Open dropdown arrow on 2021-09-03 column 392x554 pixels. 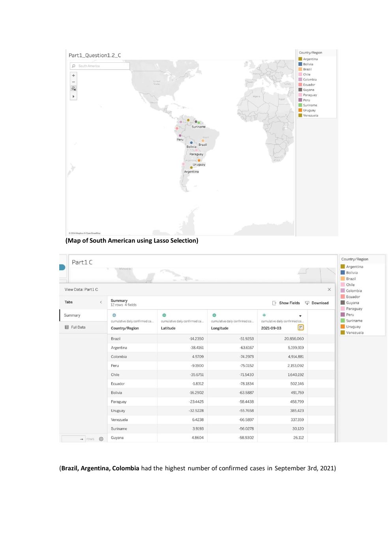[300, 316]
